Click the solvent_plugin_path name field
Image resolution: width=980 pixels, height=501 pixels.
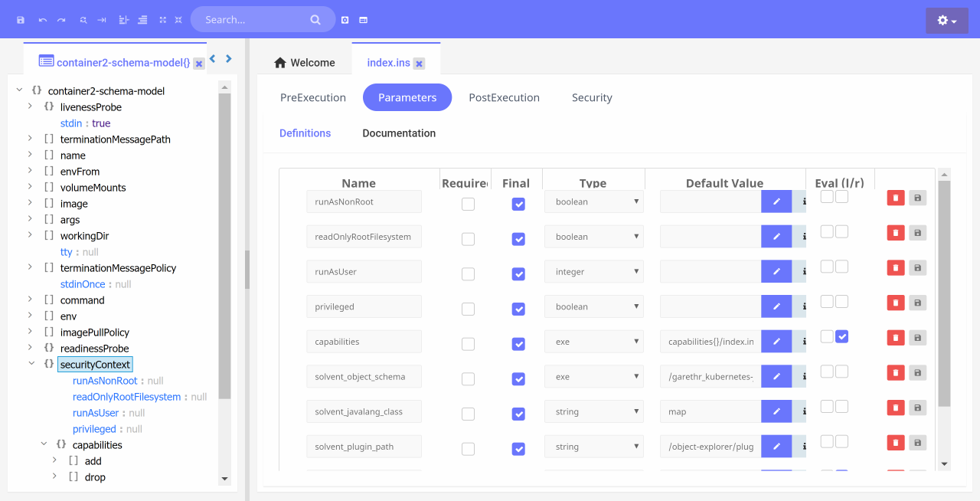pos(364,447)
